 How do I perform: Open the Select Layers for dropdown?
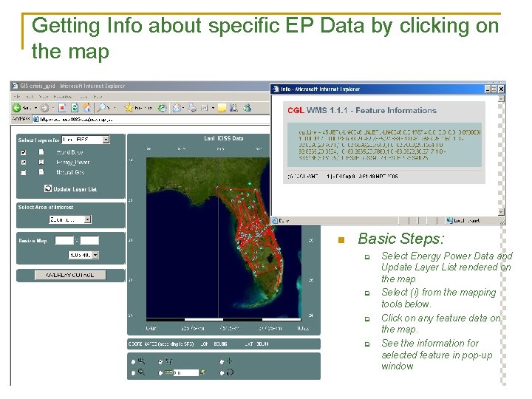(86, 140)
